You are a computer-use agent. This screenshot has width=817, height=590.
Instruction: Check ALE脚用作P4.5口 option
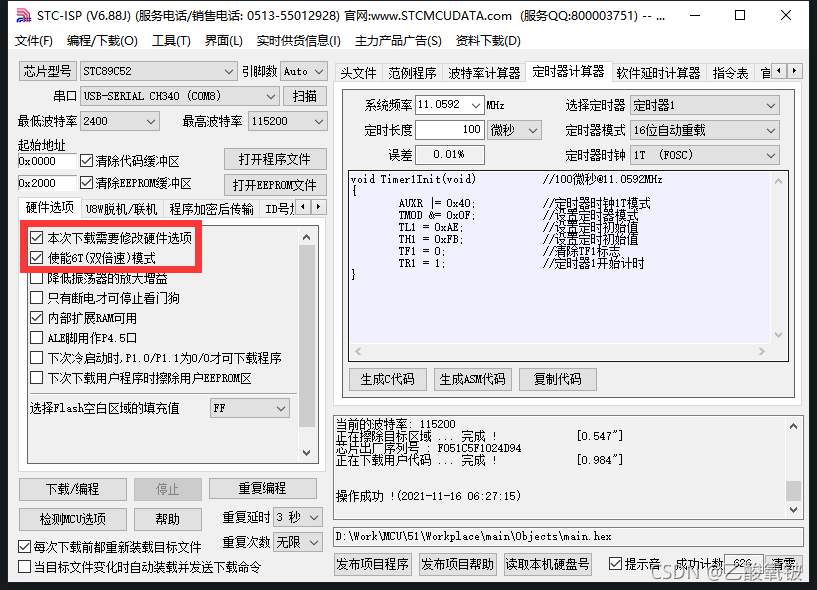(x=36, y=338)
